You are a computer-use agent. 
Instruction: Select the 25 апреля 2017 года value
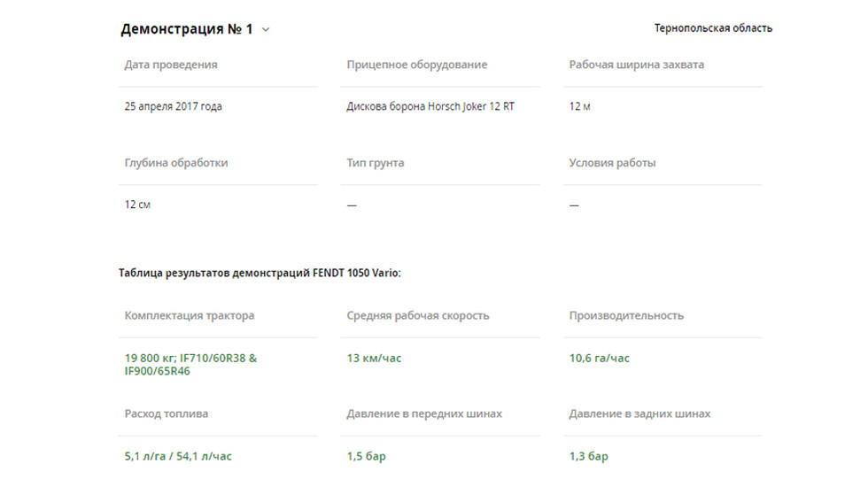pos(173,106)
